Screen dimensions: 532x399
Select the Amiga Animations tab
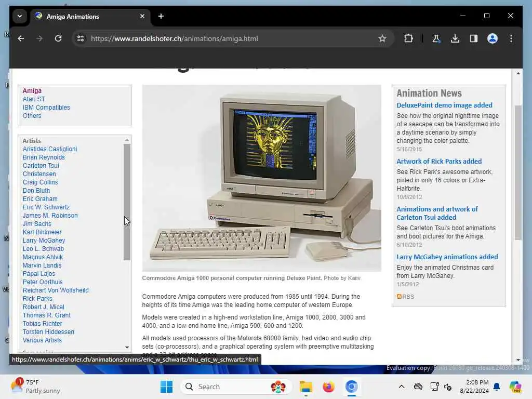90,16
